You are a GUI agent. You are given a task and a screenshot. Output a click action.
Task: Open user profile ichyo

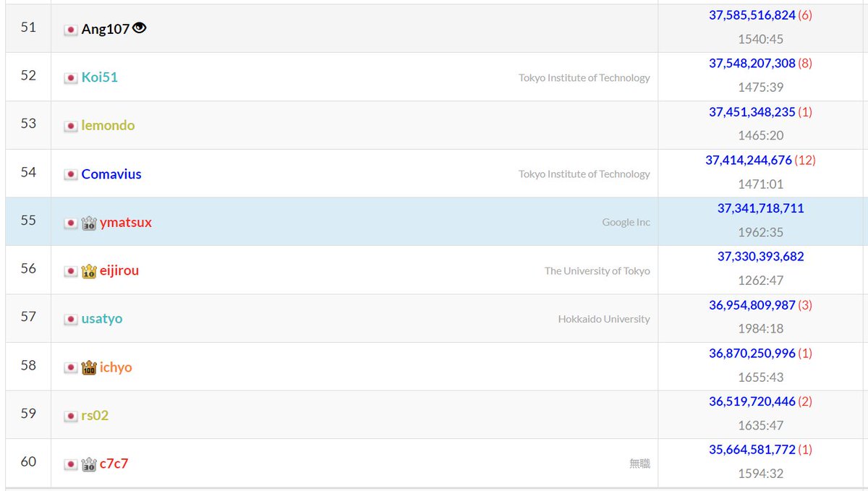pyautogui.click(x=116, y=367)
